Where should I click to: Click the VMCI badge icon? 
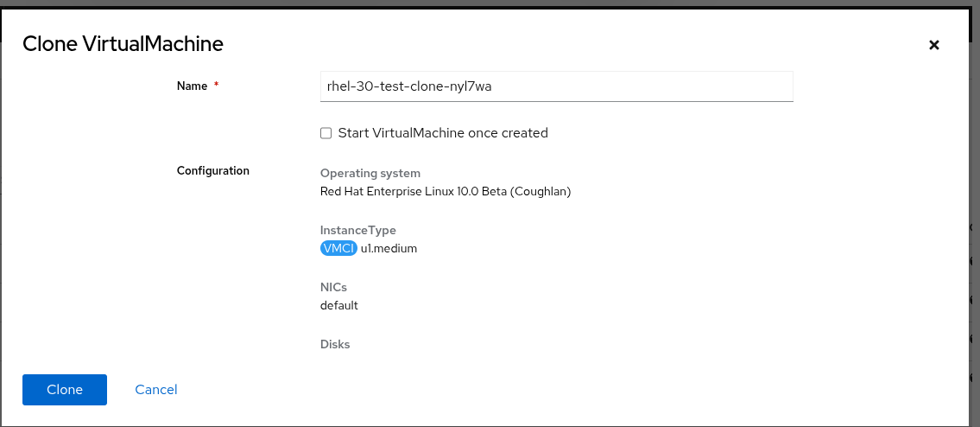338,248
